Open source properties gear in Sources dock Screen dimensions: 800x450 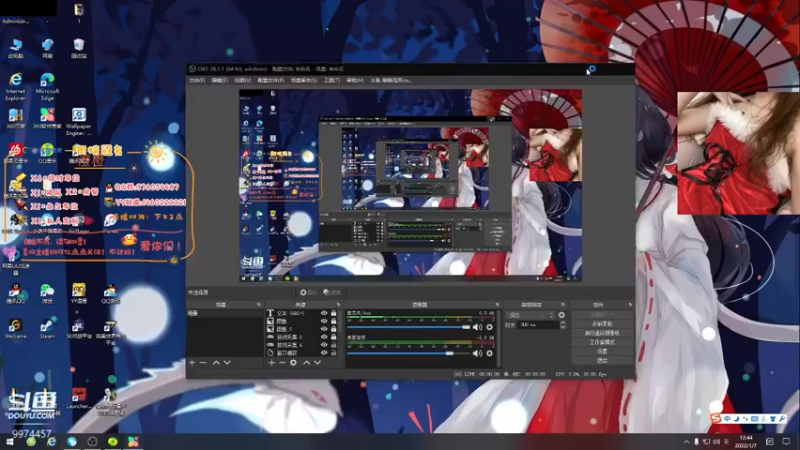point(293,363)
